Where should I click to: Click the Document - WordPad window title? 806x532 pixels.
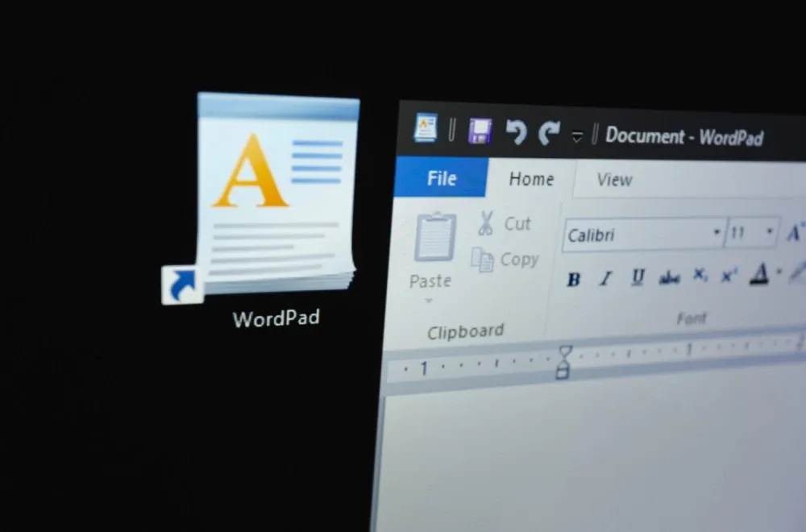pos(684,136)
